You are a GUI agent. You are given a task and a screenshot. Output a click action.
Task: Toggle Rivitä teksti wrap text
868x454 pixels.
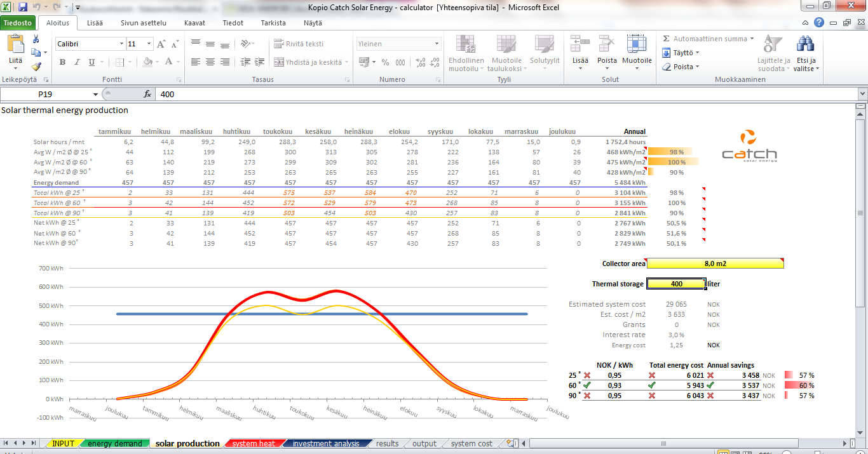[299, 44]
